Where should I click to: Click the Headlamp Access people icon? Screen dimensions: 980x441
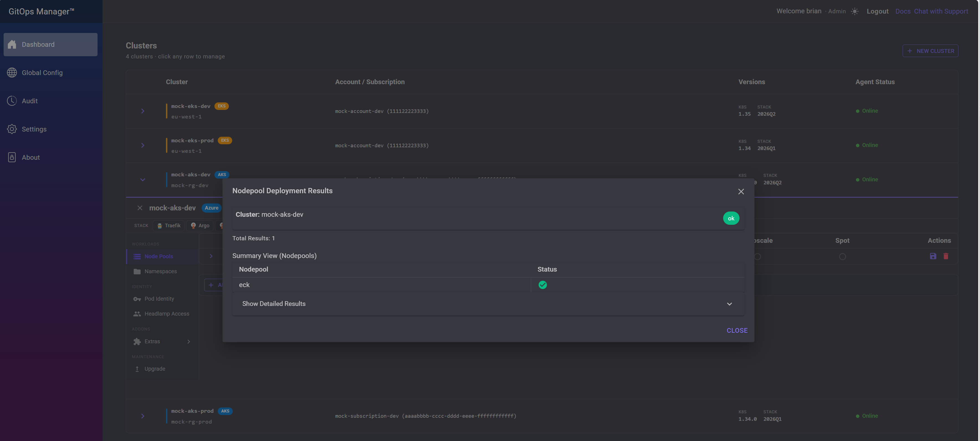[137, 314]
